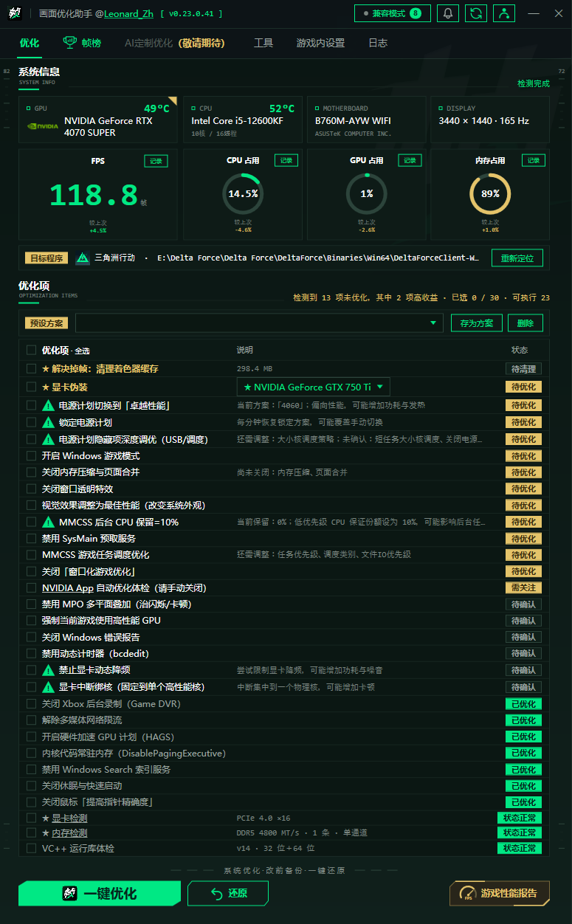Check the 清理着色器缓存 item
This screenshot has height=924, width=572.
click(31, 368)
